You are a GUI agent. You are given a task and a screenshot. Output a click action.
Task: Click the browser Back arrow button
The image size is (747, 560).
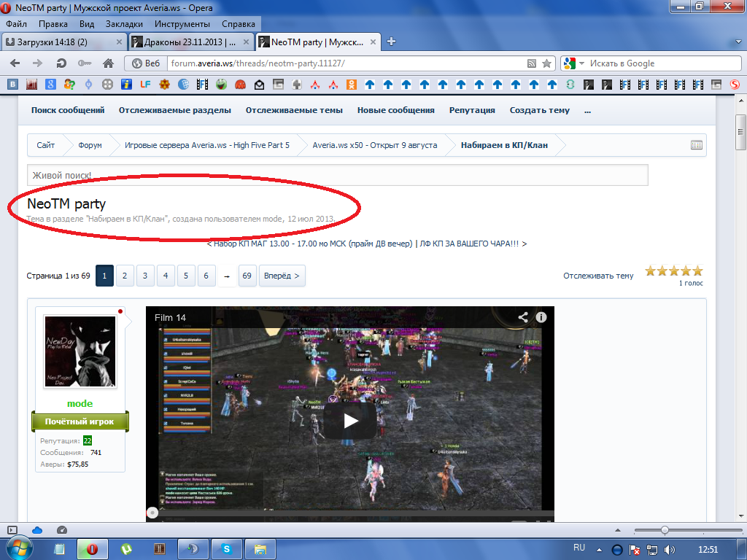[x=15, y=63]
